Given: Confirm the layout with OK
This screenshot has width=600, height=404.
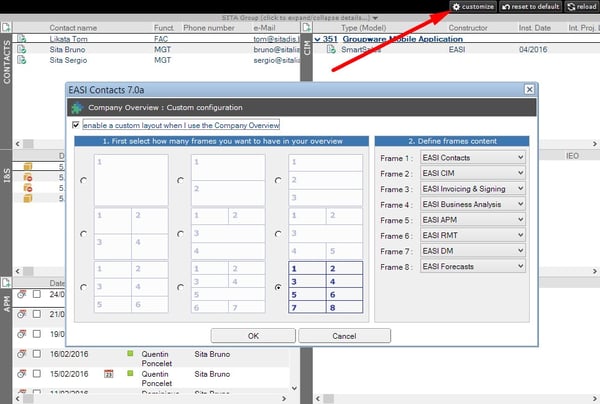Looking at the screenshot, I should (x=253, y=336).
